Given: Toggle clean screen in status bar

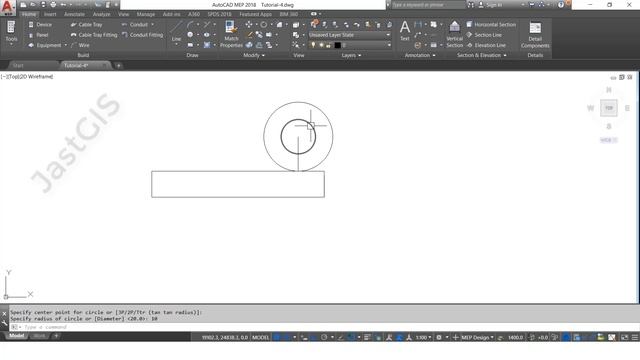Looking at the screenshot, I should pyautogui.click(x=624, y=337).
